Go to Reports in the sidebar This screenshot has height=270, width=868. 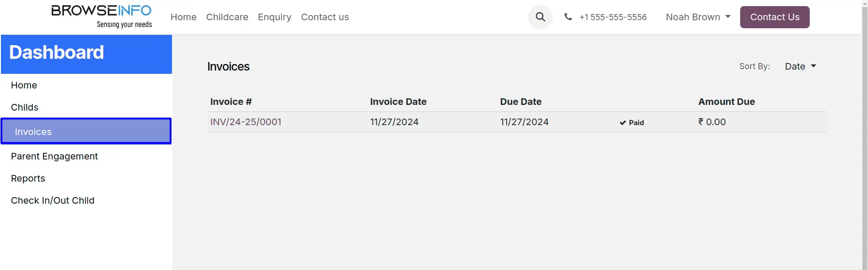point(28,178)
